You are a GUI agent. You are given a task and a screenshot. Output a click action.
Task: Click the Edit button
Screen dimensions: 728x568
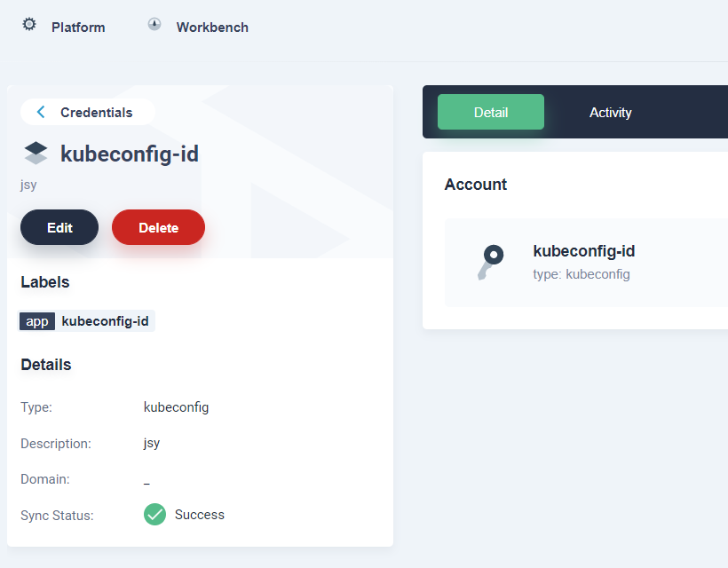pyautogui.click(x=59, y=227)
